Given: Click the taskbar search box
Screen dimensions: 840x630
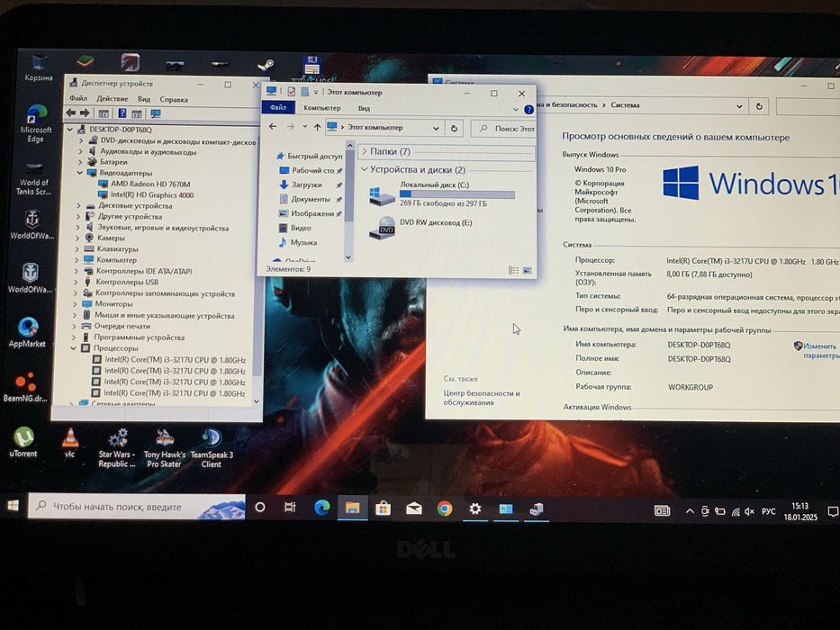Looking at the screenshot, I should tap(137, 506).
